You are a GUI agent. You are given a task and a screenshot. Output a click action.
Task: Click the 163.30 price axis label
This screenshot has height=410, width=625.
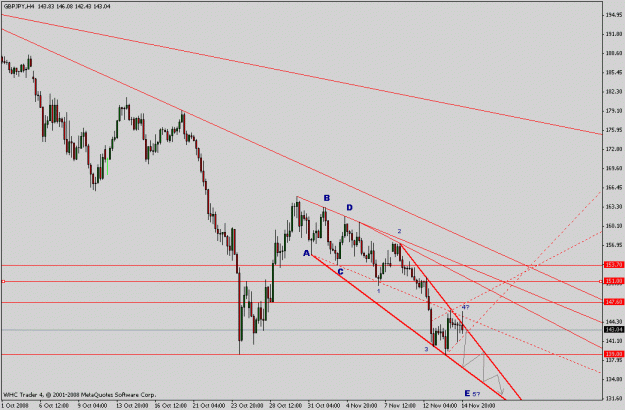coord(614,206)
